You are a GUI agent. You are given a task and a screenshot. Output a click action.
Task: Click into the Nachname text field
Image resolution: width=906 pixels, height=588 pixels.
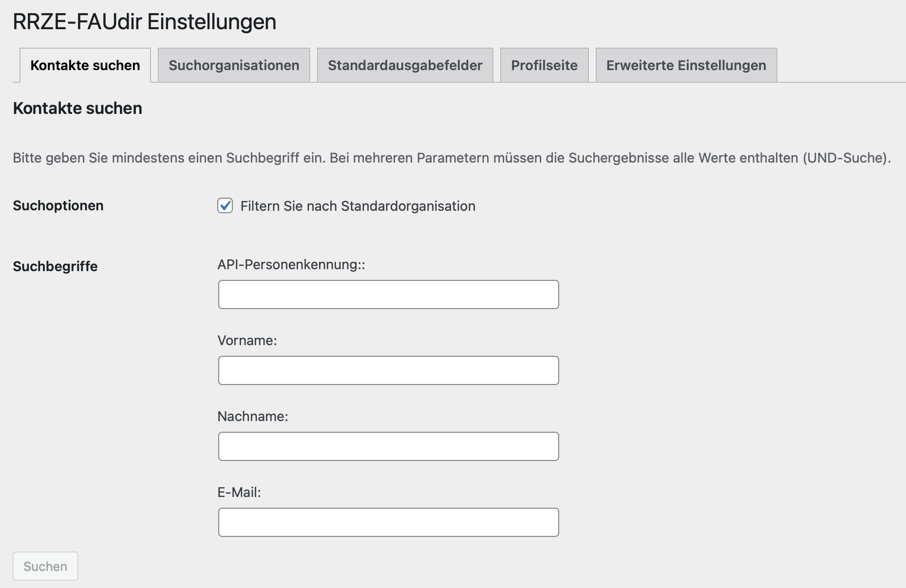[x=388, y=446]
